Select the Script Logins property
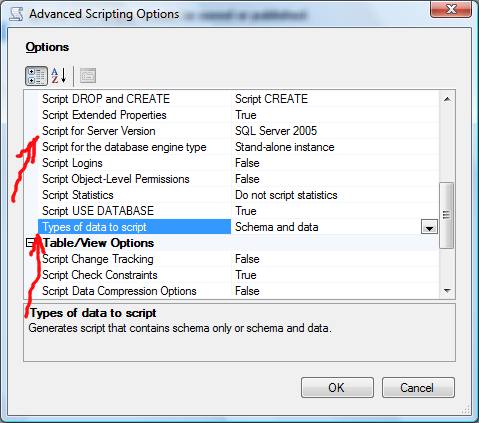 click(x=72, y=163)
